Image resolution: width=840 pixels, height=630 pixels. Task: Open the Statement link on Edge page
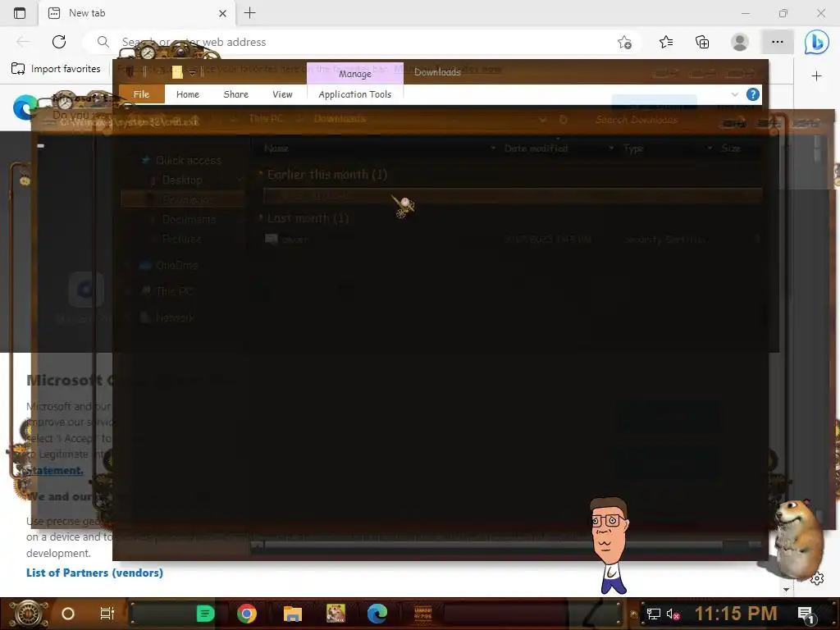[x=53, y=470]
